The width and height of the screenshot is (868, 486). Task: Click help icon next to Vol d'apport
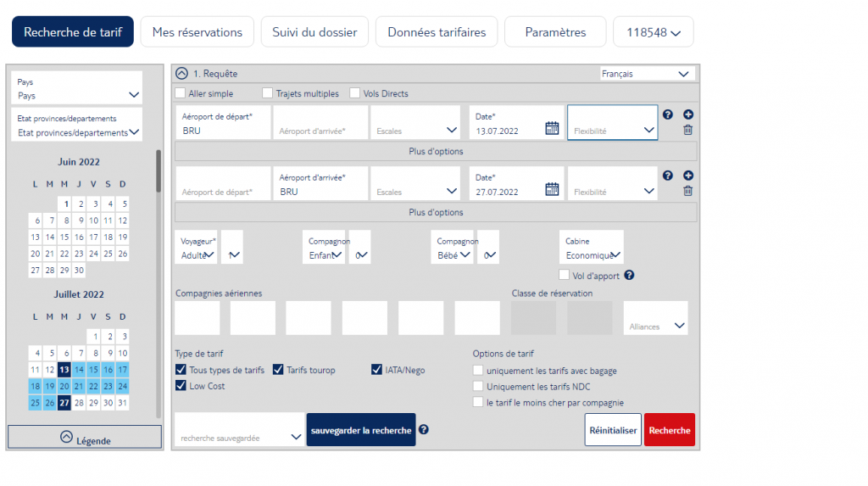[x=629, y=275]
